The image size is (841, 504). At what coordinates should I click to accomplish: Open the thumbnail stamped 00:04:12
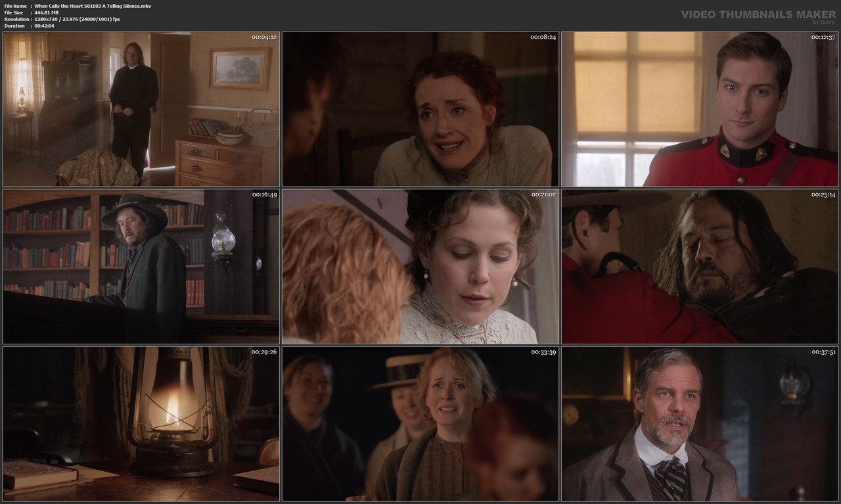point(141,109)
